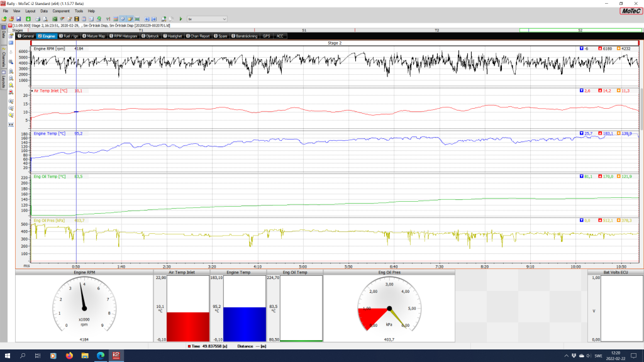Click the magnifier-with-blue-dot icon in left sidebar

pos(11,62)
